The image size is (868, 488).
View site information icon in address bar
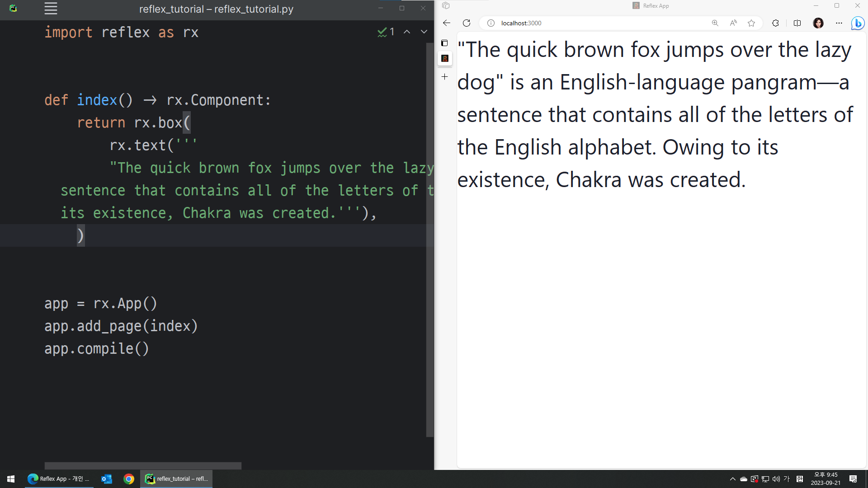click(x=491, y=23)
